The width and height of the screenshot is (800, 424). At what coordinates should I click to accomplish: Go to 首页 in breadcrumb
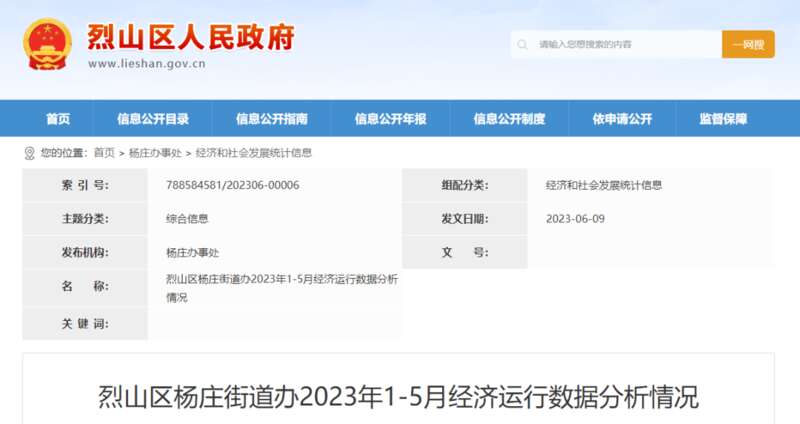click(105, 153)
